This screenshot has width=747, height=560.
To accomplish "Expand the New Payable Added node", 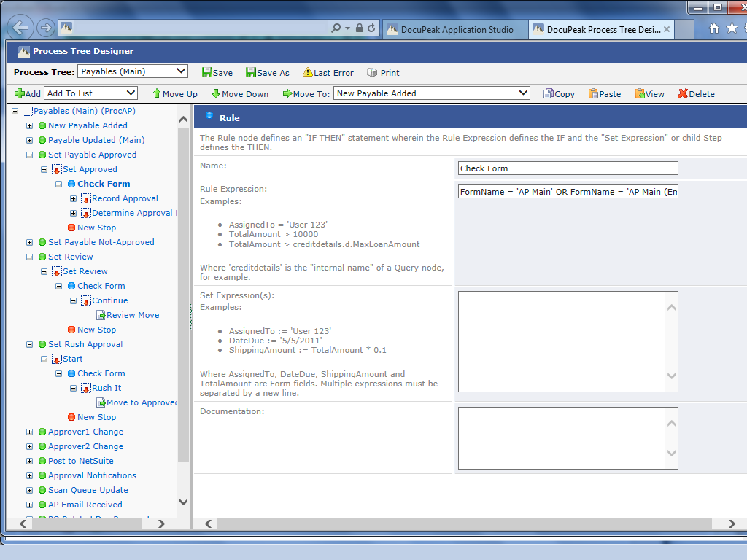I will [x=30, y=125].
